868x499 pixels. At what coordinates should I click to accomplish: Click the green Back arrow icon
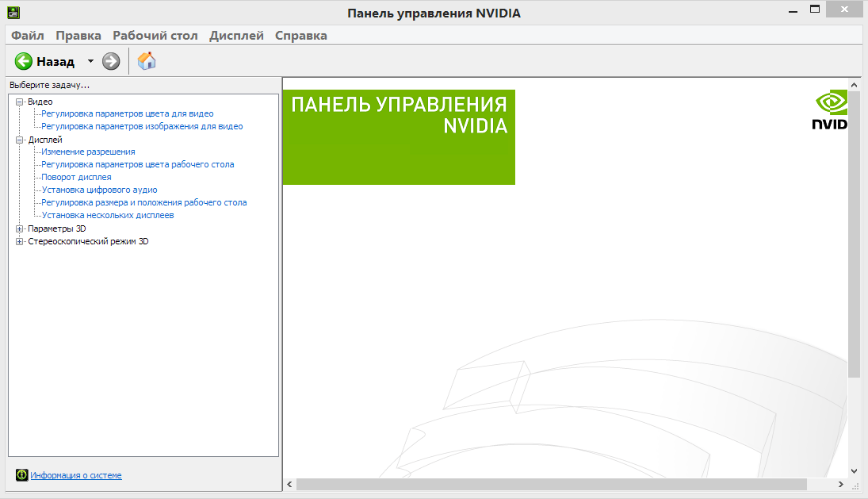pyautogui.click(x=23, y=61)
